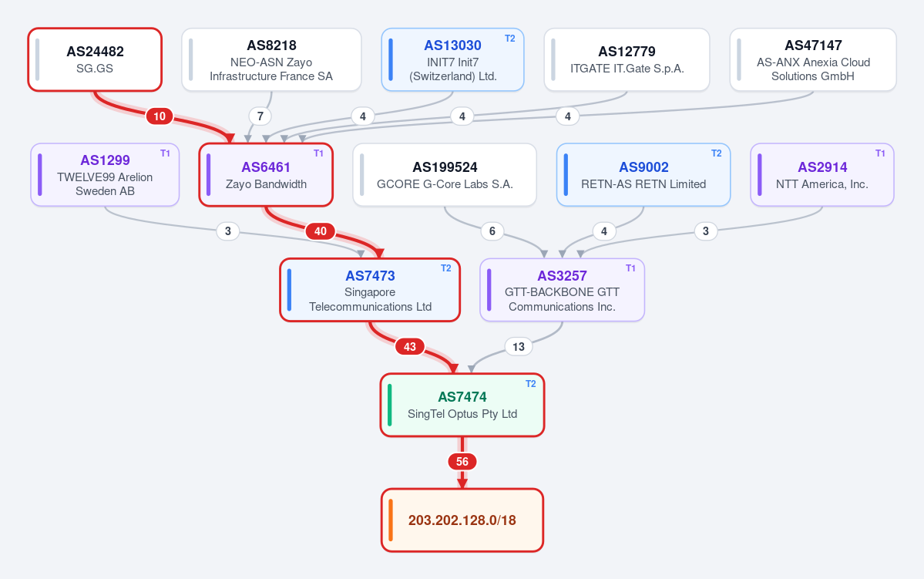
Task: Click the red edge badge labeled 40
Action: pyautogui.click(x=320, y=231)
